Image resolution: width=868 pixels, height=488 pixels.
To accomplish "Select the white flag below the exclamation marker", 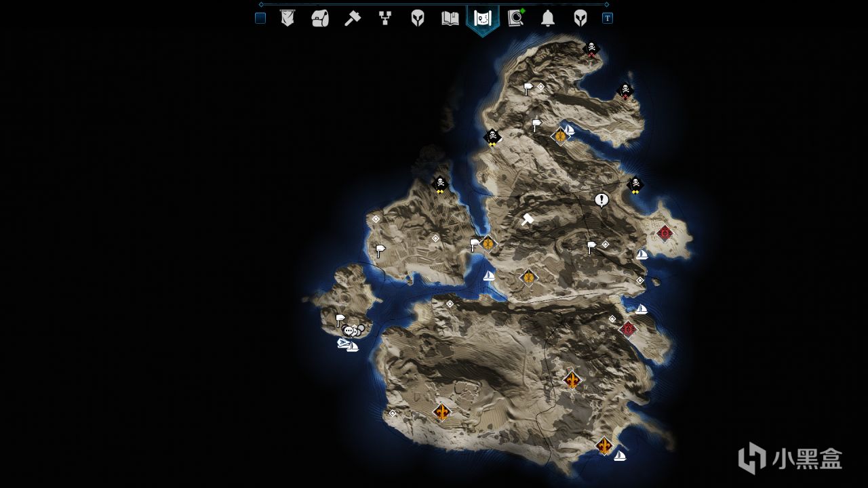I will pyautogui.click(x=591, y=247).
